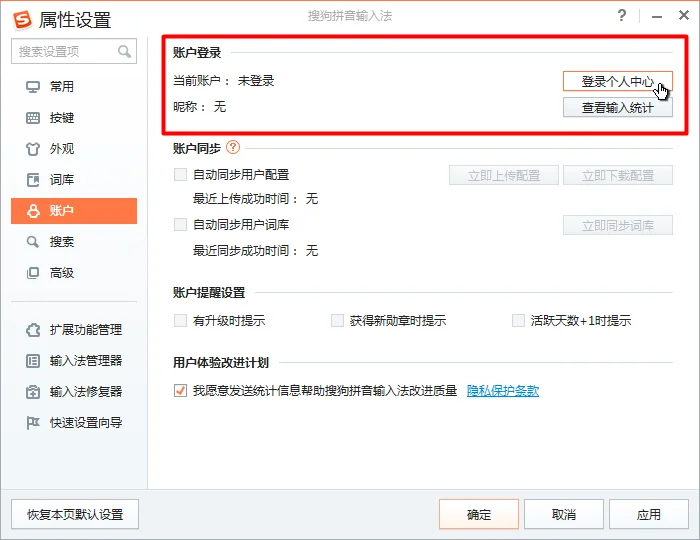The image size is (700, 540).
Task: Click the orange help icon beside 账户同步
Action: click(x=233, y=148)
